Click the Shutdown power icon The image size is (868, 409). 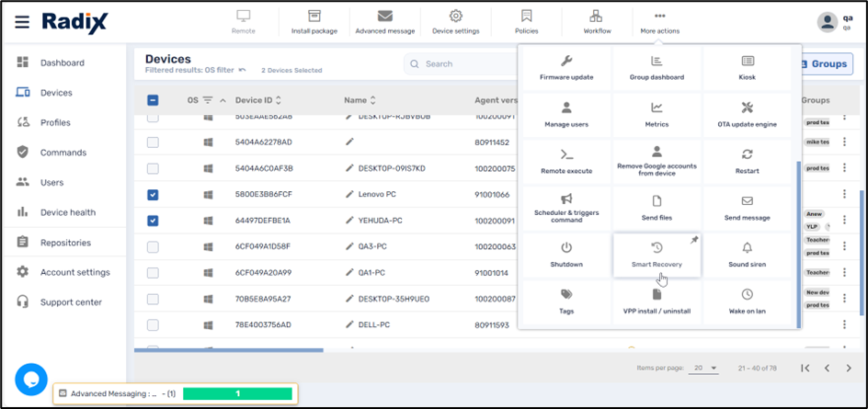pos(566,248)
